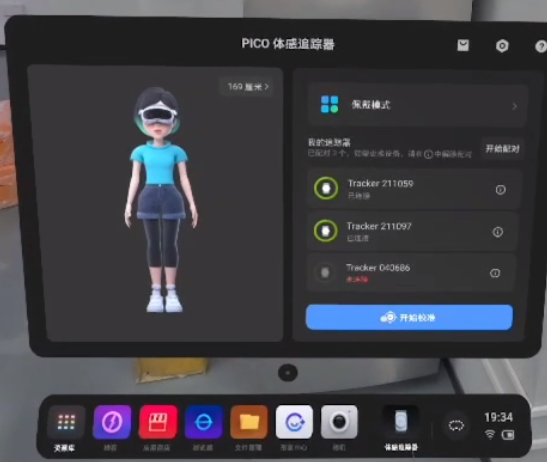Image resolution: width=547 pixels, height=462 pixels.
Task: Click the Wi-Fi status icon
Action: coord(490,434)
